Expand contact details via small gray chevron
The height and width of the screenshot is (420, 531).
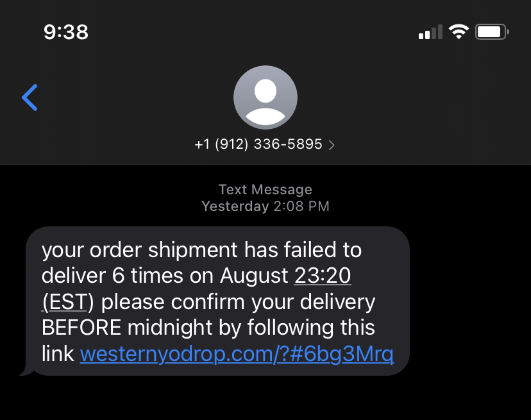point(332,145)
